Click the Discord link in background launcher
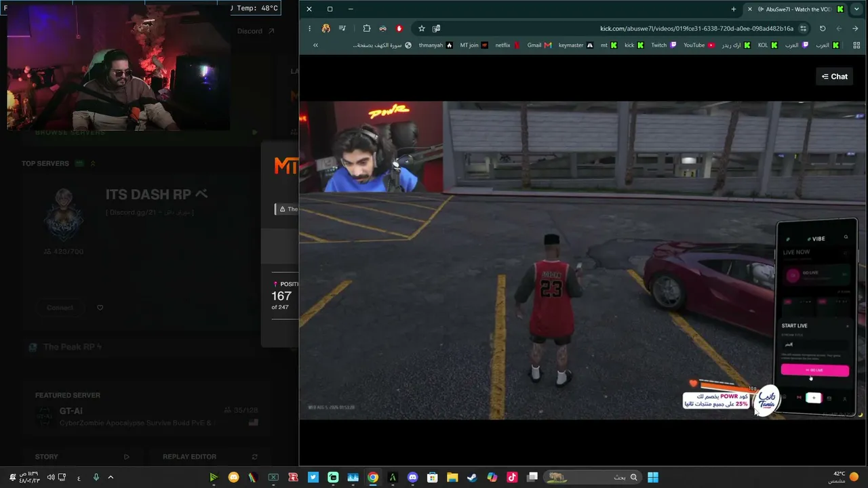This screenshot has width=868, height=488. click(x=256, y=31)
